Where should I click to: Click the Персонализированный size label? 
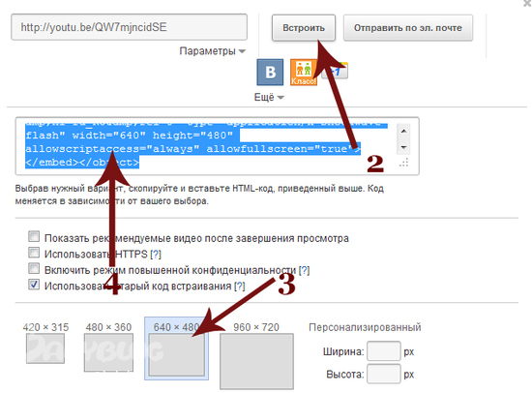coord(365,327)
